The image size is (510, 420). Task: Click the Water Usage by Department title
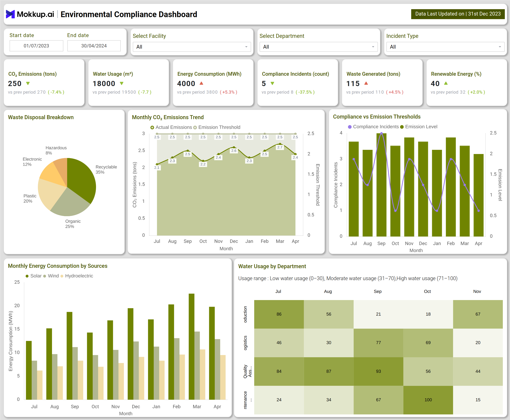pos(272,266)
